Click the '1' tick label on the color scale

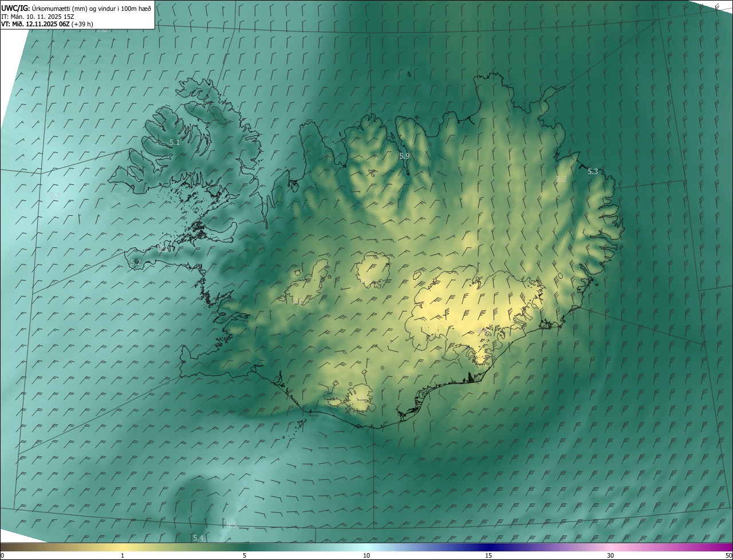point(123,555)
